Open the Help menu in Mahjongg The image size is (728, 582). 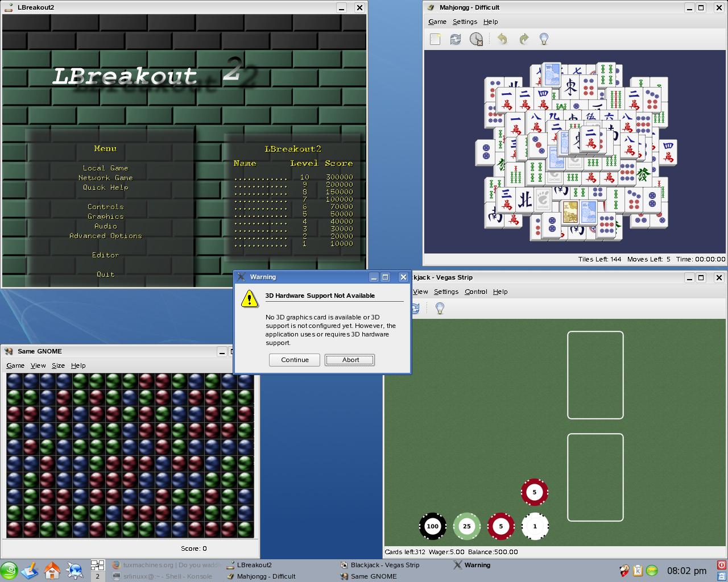coord(490,22)
